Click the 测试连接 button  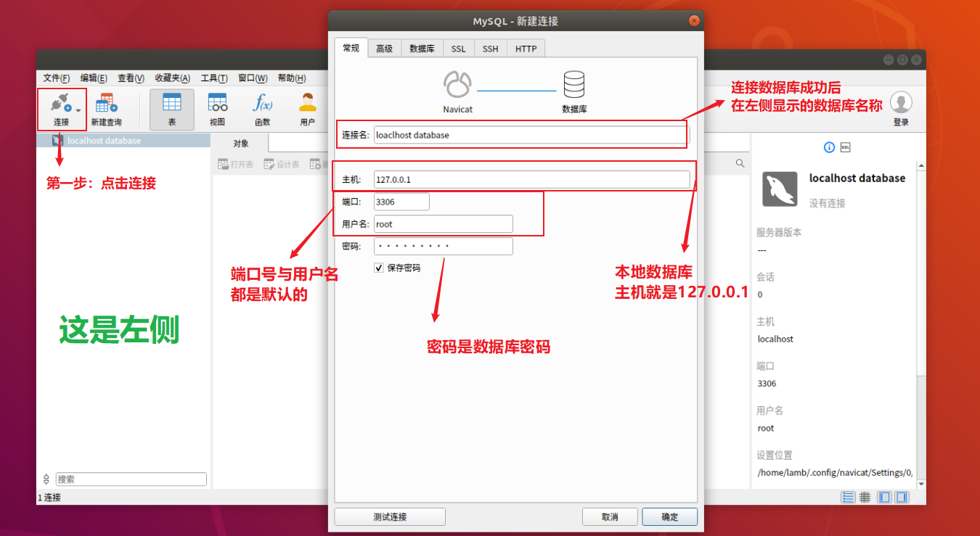pos(390,516)
